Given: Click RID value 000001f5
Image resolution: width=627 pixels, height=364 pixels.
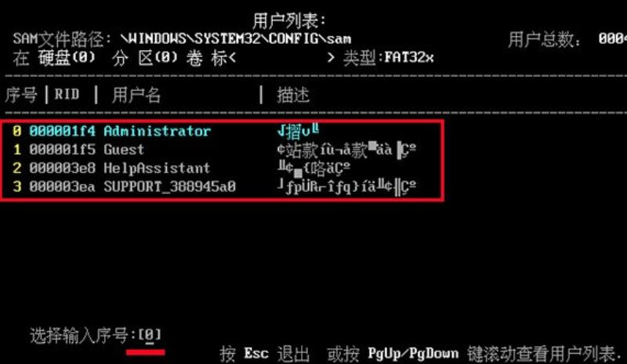Looking at the screenshot, I should (63, 150).
